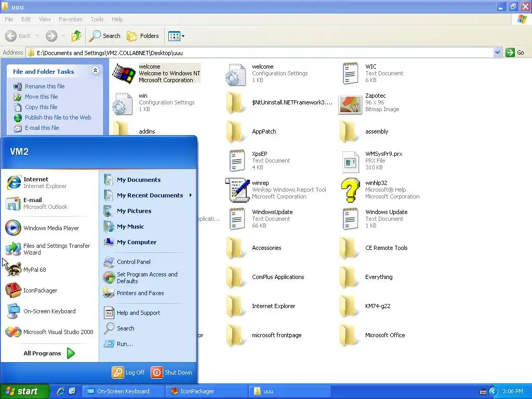Launch Microsoft Visual Studio 2008
This screenshot has height=399, width=532.
pos(49,332)
